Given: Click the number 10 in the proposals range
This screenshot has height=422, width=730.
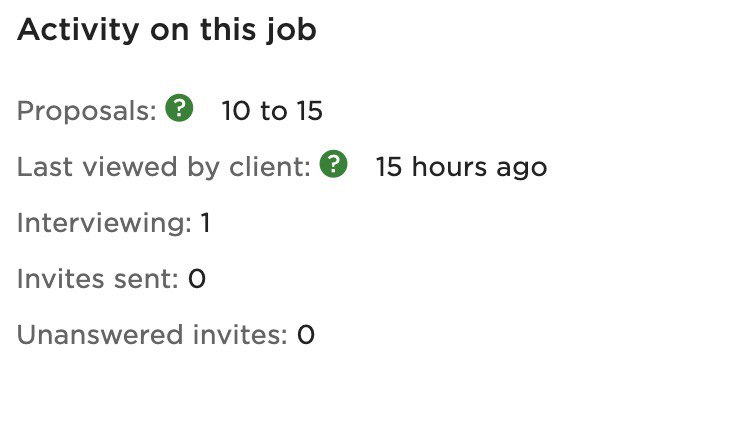Looking at the screenshot, I should pyautogui.click(x=236, y=110).
